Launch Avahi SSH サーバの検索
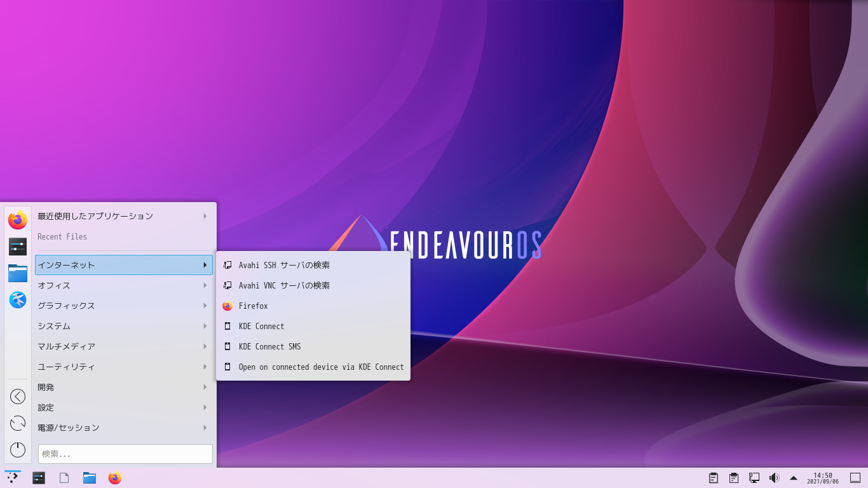Screen dimensions: 868x488 pyautogui.click(x=313, y=265)
